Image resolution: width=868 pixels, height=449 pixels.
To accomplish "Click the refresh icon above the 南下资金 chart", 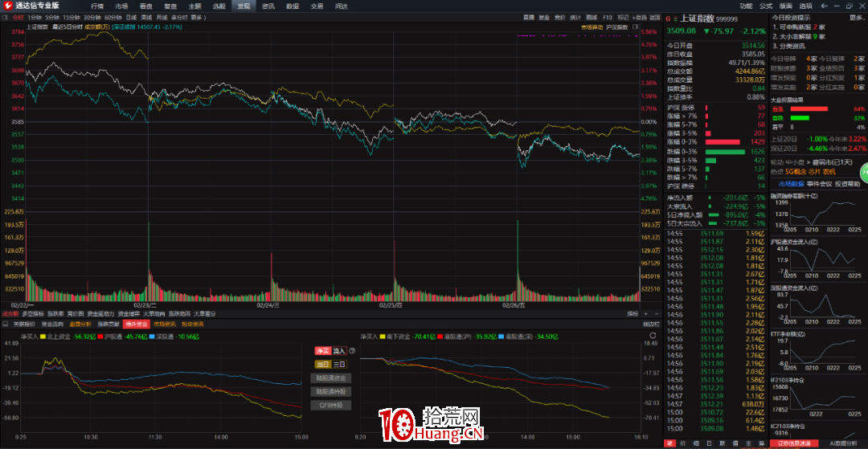I will click(653, 336).
